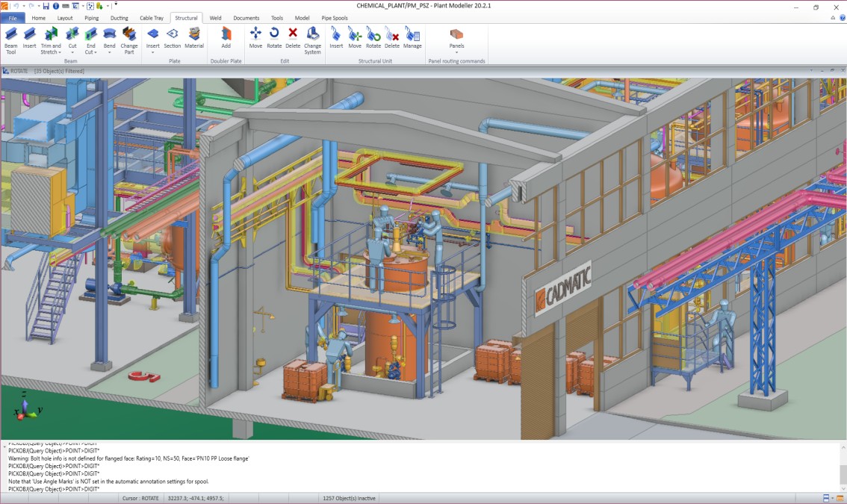
Task: Click the ROTATE view title icon
Action: 5,71
